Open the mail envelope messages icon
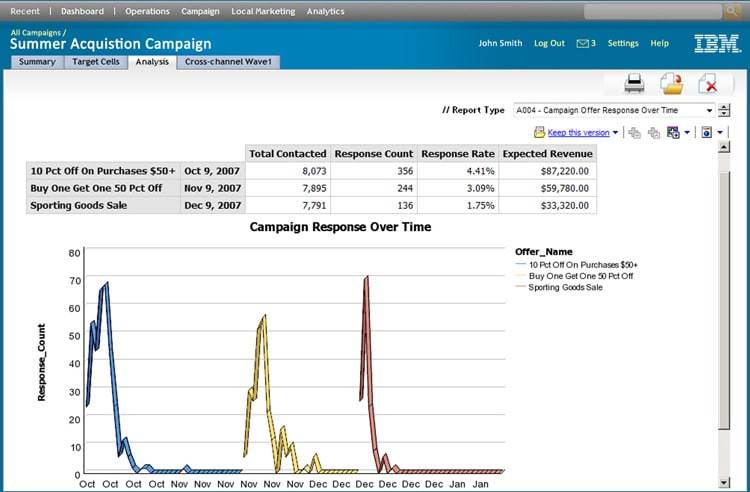Viewport: 750px width, 492px height. [582, 44]
